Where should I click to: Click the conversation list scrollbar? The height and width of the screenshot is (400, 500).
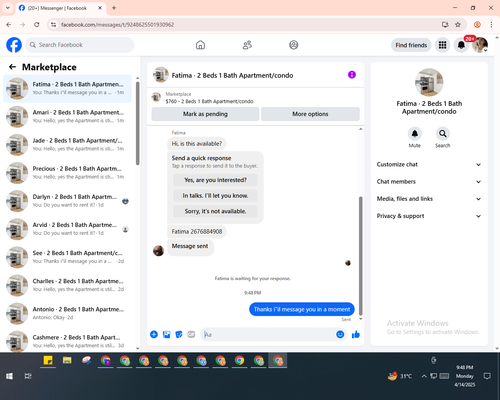tap(138, 123)
